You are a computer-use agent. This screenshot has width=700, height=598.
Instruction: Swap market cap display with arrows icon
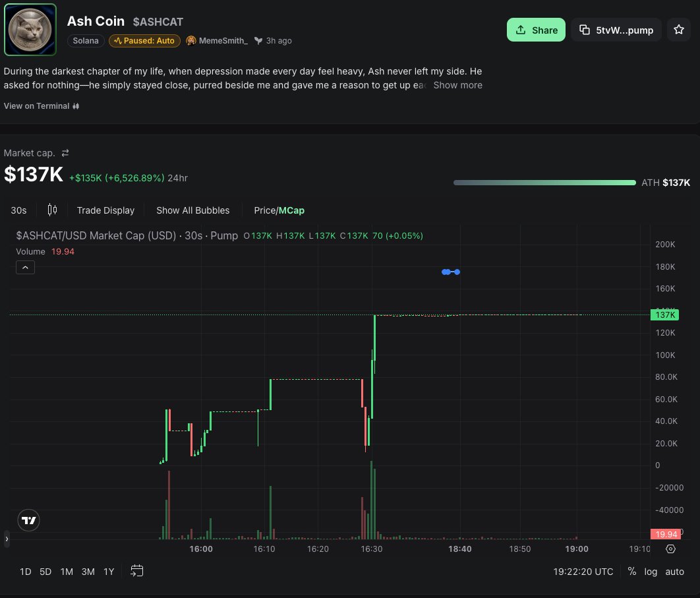65,153
